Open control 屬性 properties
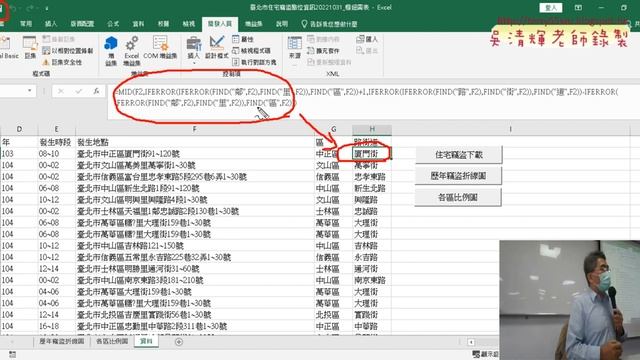 coord(243,39)
